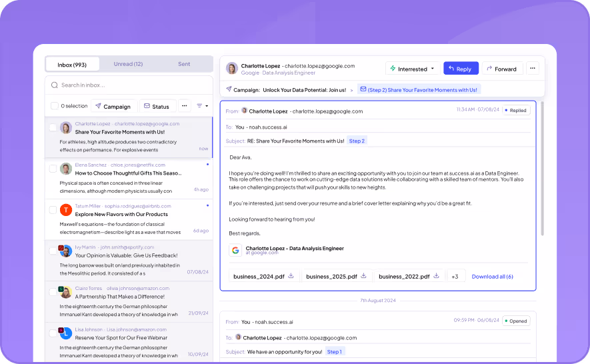Screen dimensions: 590x364
Task: Click unread blue dot on Elena Sanchez email
Action: coord(208,165)
